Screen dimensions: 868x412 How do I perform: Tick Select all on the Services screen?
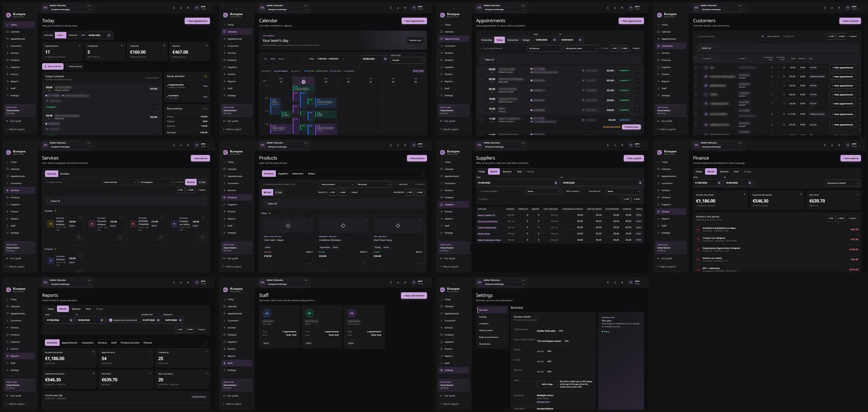click(x=49, y=201)
